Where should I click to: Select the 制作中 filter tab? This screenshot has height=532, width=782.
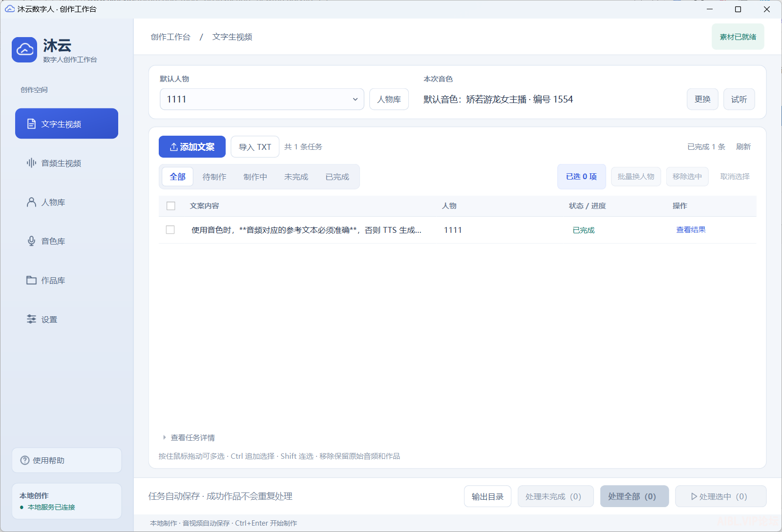(255, 177)
